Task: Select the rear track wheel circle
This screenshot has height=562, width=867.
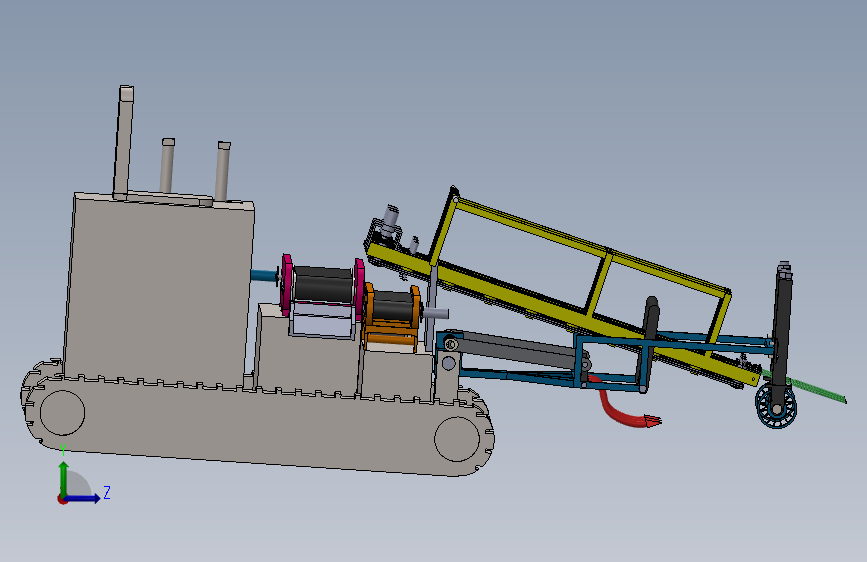Action: [x=62, y=412]
